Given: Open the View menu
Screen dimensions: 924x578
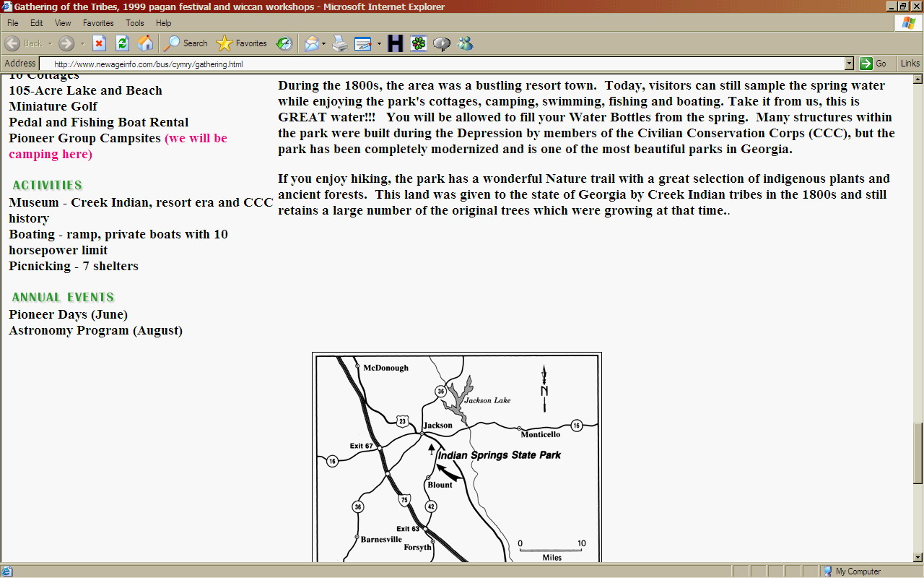Looking at the screenshot, I should pos(63,23).
